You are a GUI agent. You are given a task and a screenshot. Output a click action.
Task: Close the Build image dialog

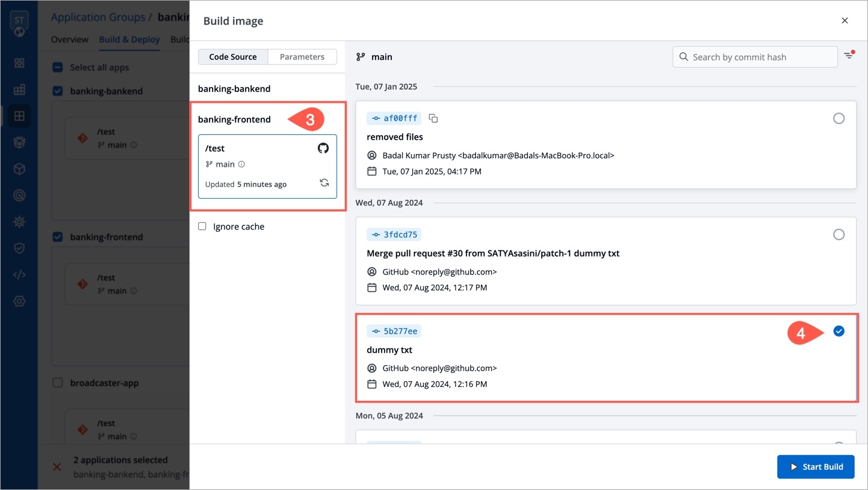pos(845,20)
